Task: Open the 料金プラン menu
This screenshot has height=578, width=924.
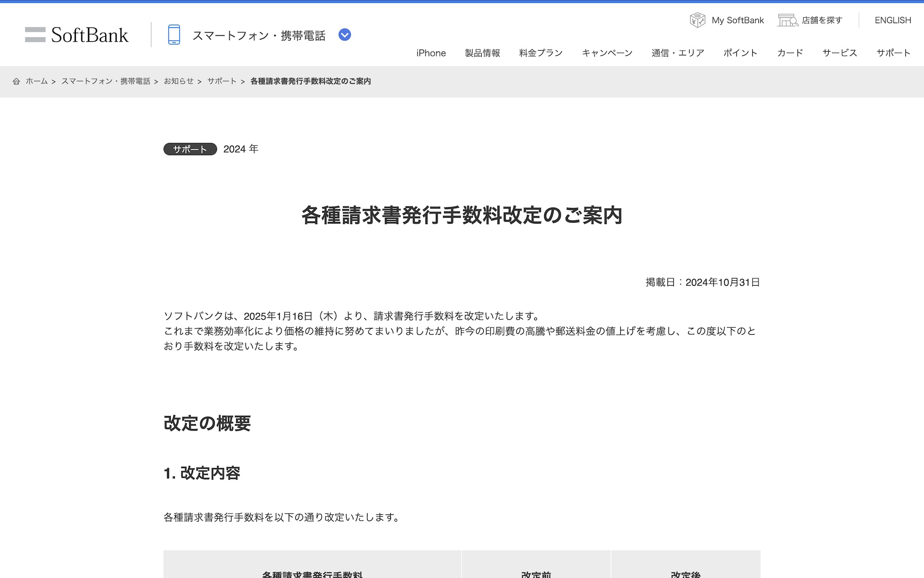Action: click(x=540, y=53)
